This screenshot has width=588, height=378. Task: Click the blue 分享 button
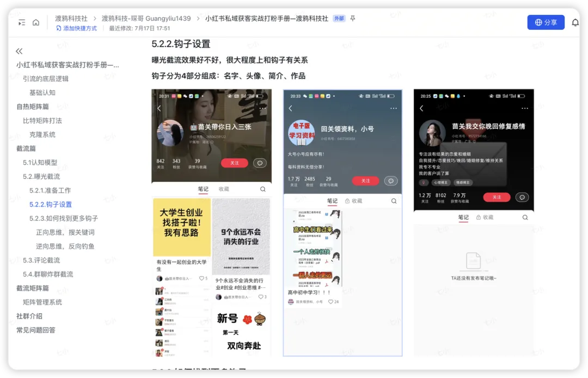pos(546,22)
